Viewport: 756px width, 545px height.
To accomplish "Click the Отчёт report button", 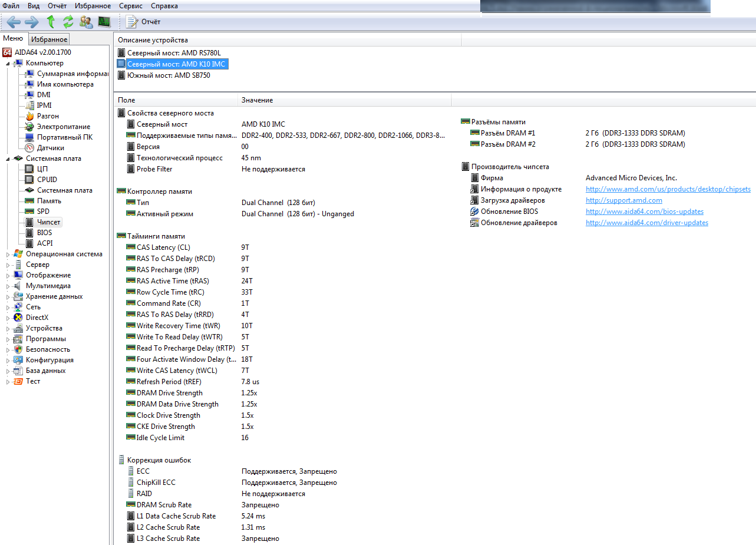I will [x=143, y=22].
